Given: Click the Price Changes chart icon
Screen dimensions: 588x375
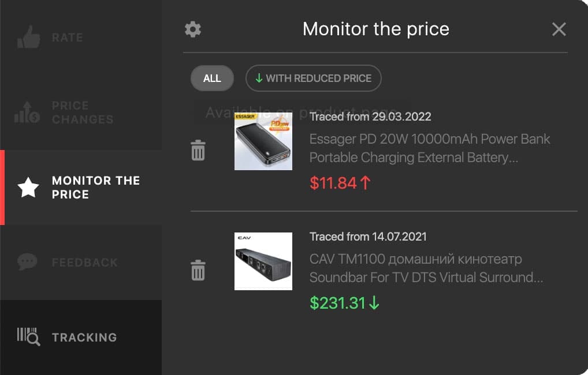Looking at the screenshot, I should 27,112.
